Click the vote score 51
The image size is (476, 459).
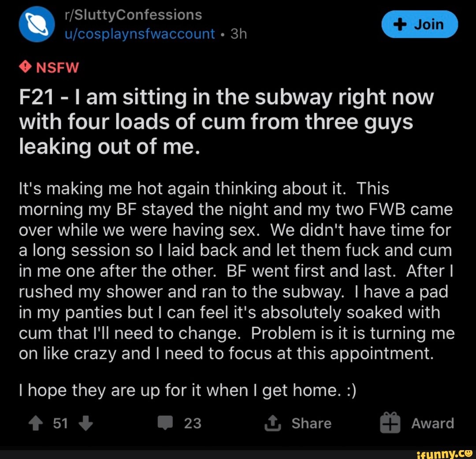60,423
